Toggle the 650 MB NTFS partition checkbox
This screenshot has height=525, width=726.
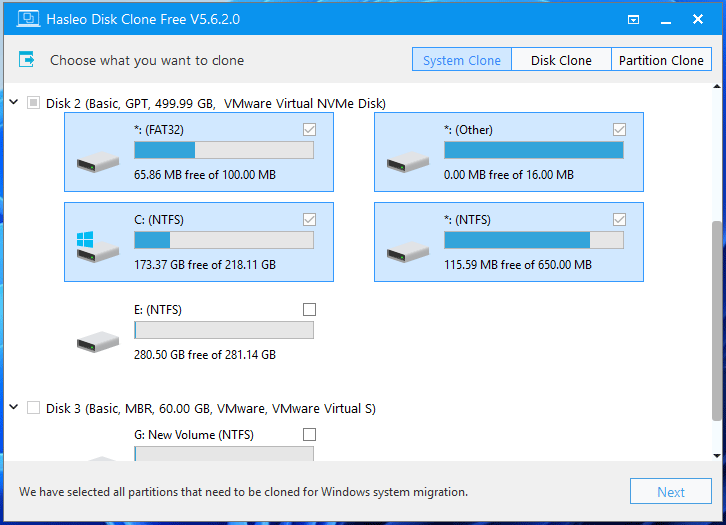click(x=620, y=219)
